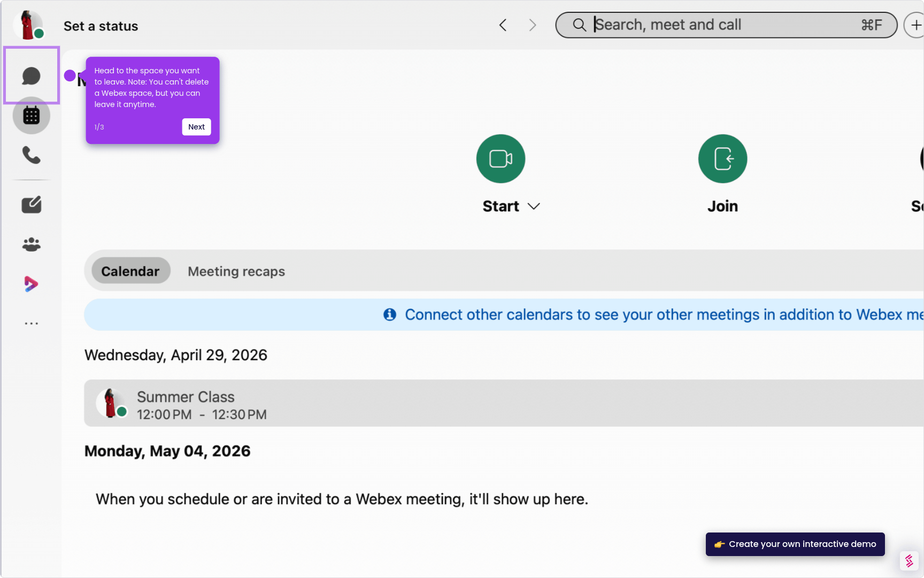Image resolution: width=924 pixels, height=578 pixels.
Task: Select the Calendar tab
Action: point(130,271)
